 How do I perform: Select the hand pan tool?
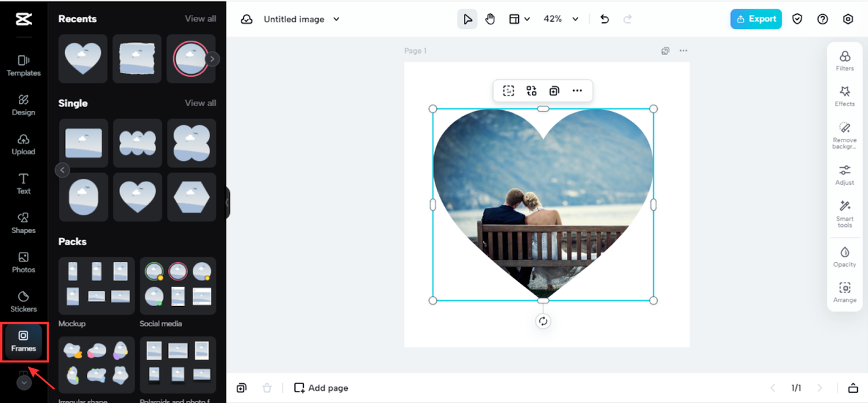coord(490,19)
